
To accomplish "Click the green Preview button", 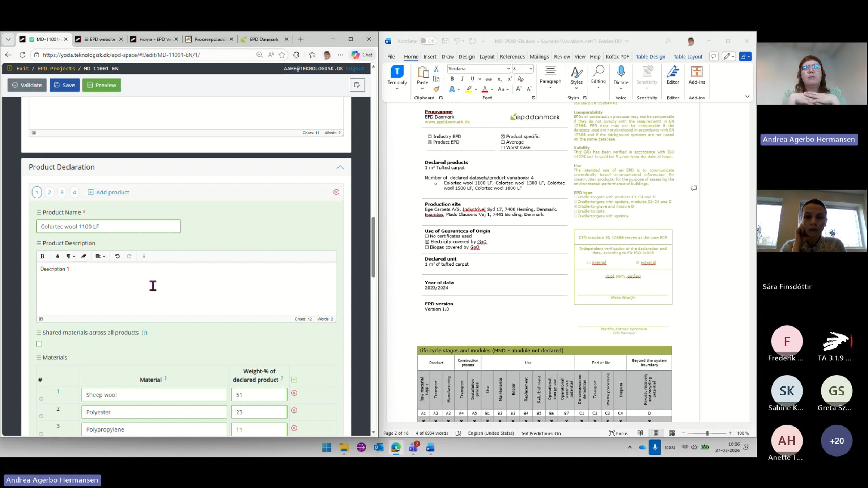I will pyautogui.click(x=102, y=85).
